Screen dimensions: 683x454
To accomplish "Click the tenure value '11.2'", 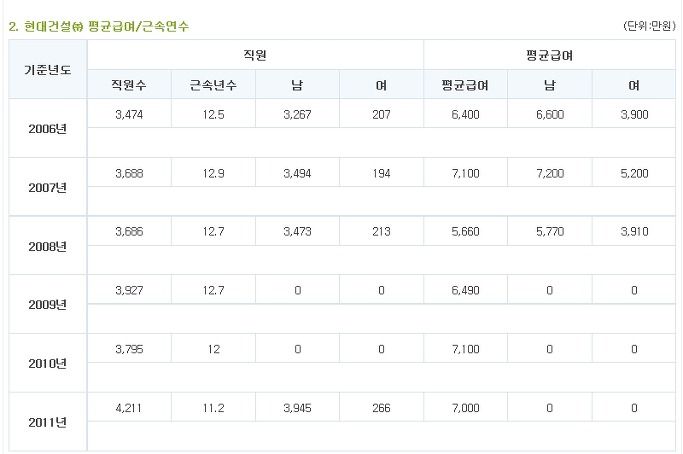I will click(213, 407).
